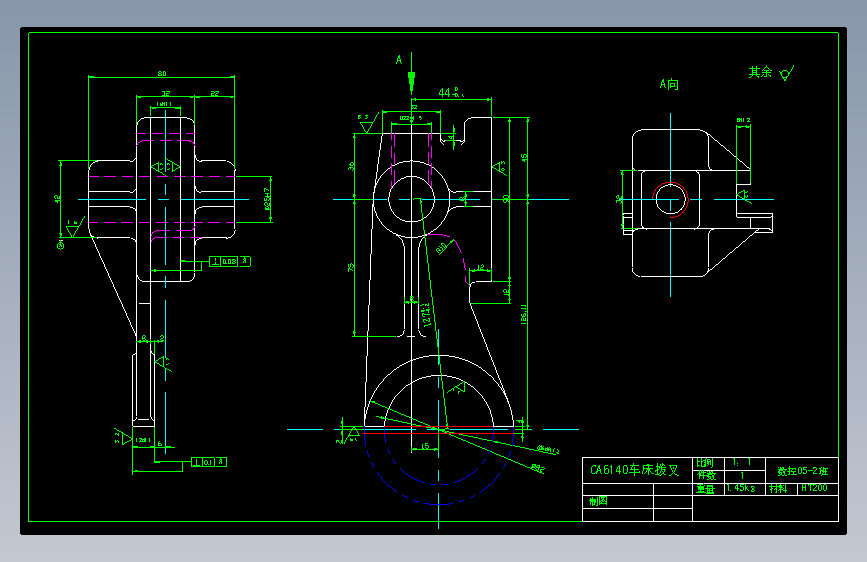The height and width of the screenshot is (562, 867).
Task: Select the material value "HT200"
Action: (x=814, y=488)
